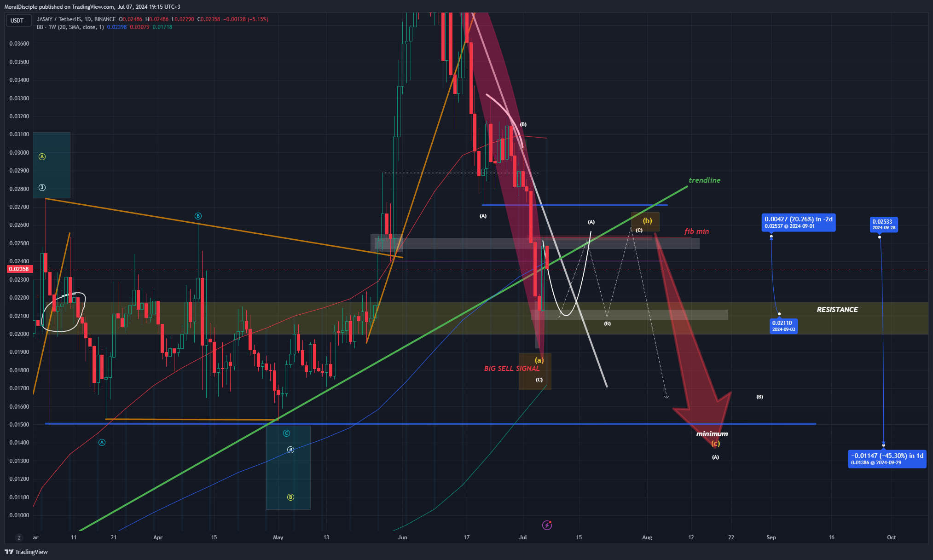Click the 0.03000 price axis label
Viewport: 933px width, 560px height.
(x=19, y=153)
